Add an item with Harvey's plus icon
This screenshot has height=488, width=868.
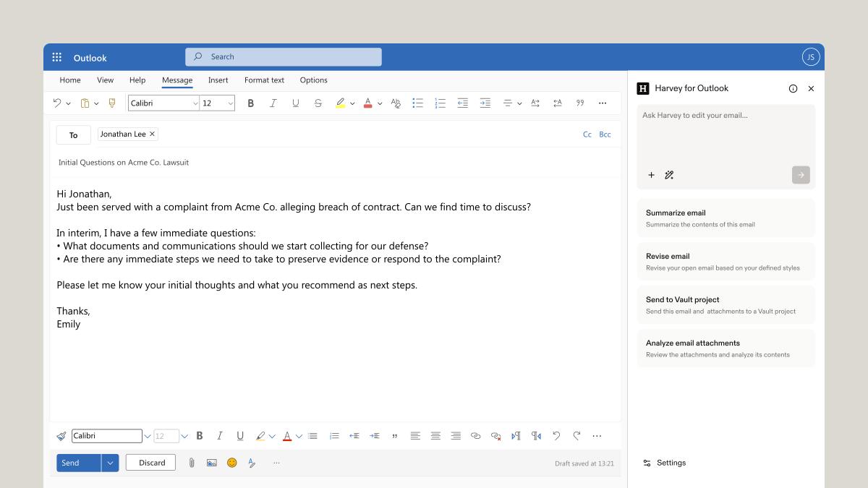pos(651,175)
